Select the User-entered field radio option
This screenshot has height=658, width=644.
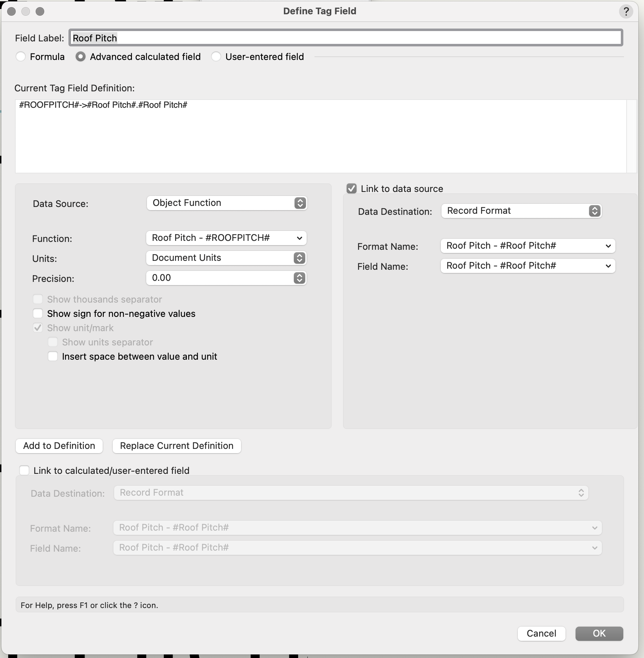pyautogui.click(x=216, y=57)
